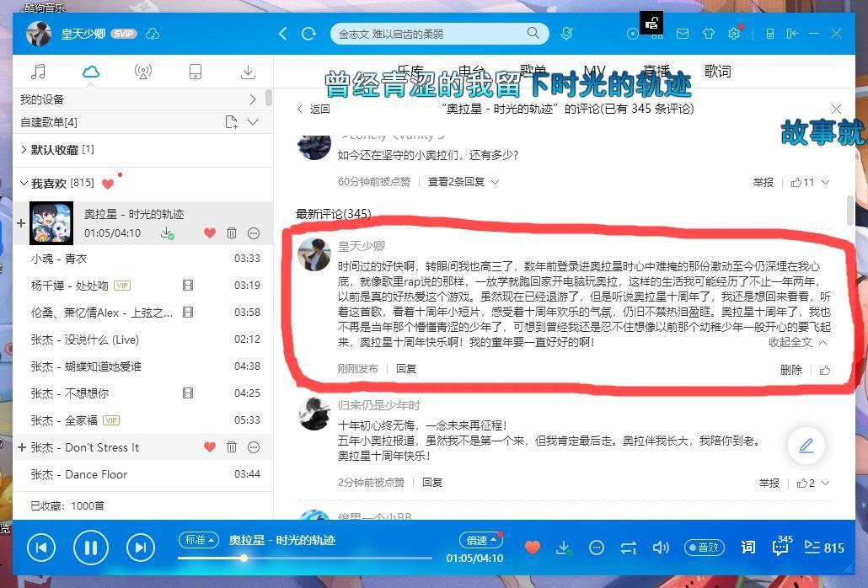Toggle favorite heart in player bar
The image size is (868, 588).
[532, 548]
